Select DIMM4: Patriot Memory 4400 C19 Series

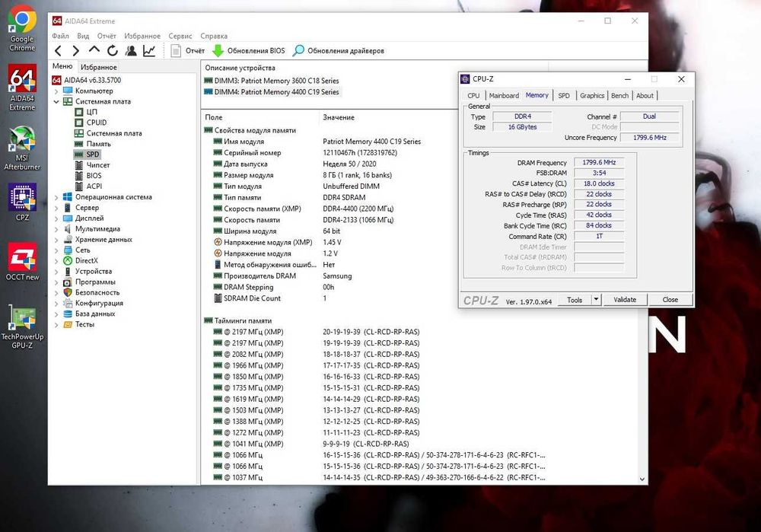[272, 92]
